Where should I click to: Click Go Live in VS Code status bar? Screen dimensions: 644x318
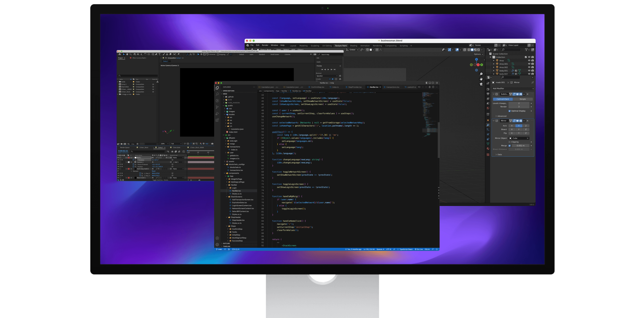(x=418, y=249)
